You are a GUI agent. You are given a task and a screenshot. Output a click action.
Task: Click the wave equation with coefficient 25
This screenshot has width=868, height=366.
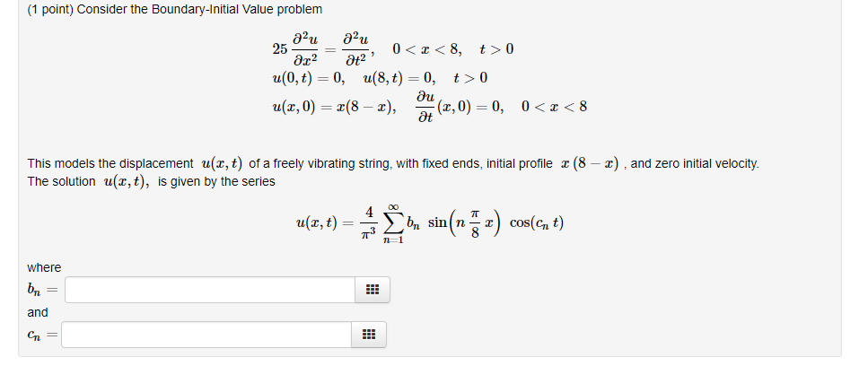324,49
